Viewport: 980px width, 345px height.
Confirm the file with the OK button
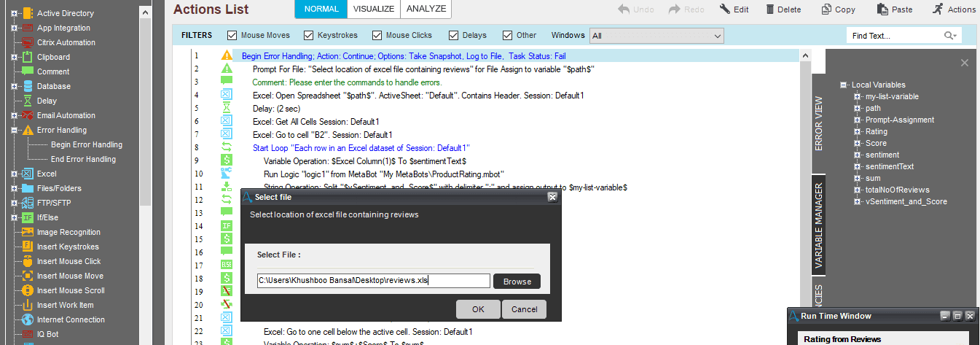coord(478,309)
